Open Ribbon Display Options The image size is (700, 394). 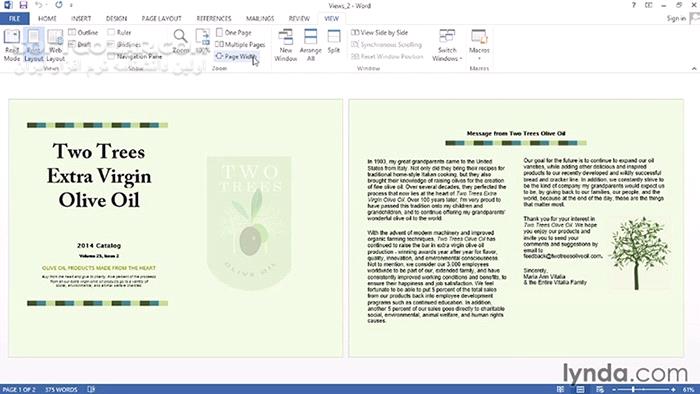[x=648, y=5]
